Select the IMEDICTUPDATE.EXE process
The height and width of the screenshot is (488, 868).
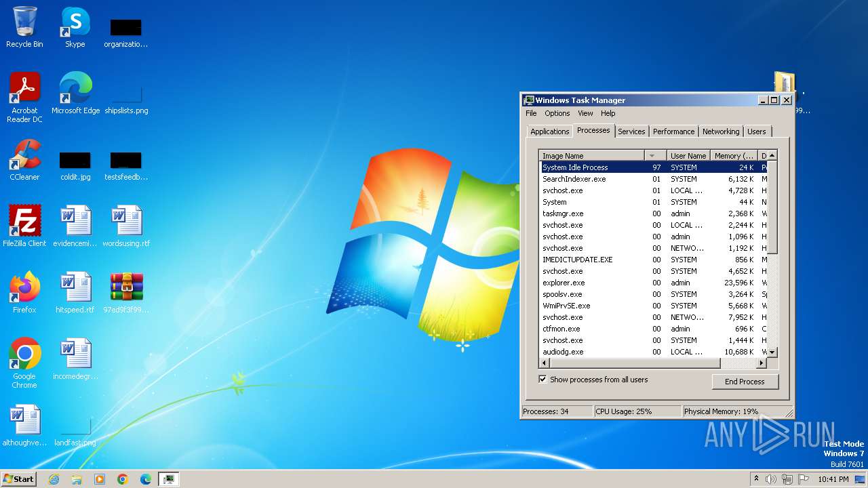(x=653, y=260)
